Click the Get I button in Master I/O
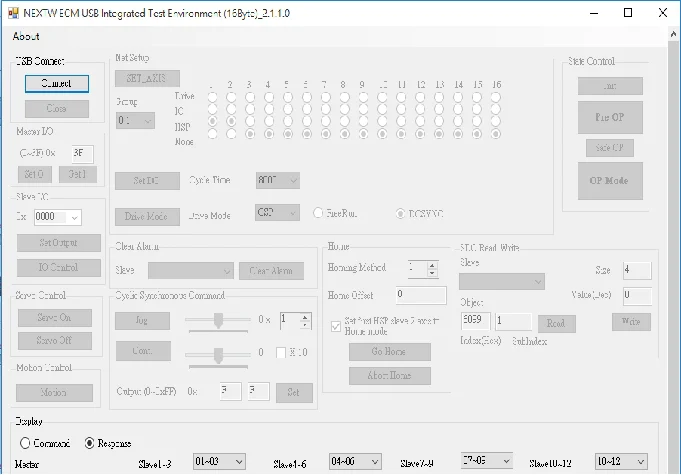The width and height of the screenshot is (681, 475). (x=78, y=174)
